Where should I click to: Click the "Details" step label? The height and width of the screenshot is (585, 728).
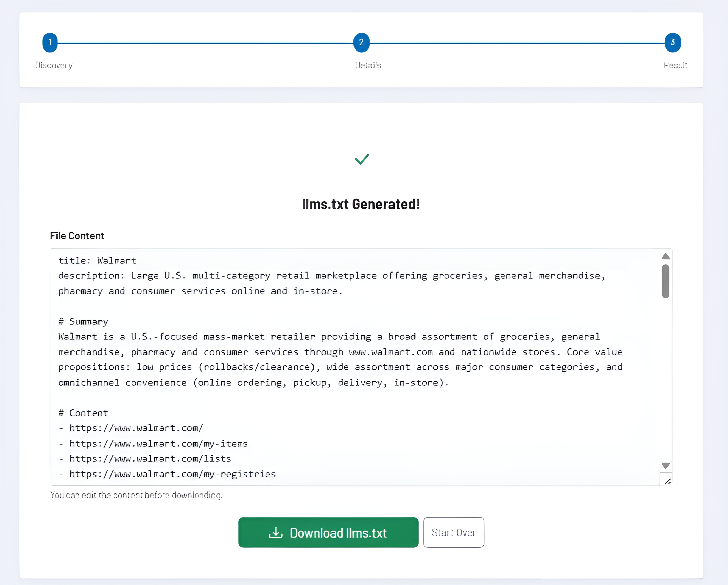click(x=368, y=65)
